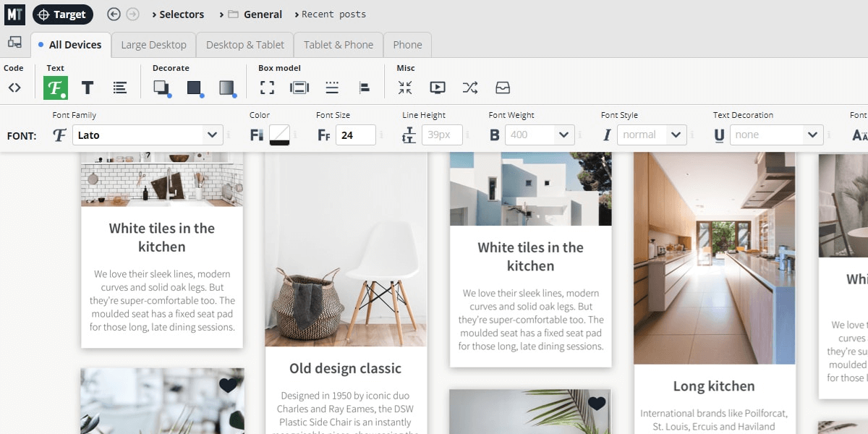Toggle heart on the bottom-left post image
This screenshot has height=434, width=868.
coord(228,385)
